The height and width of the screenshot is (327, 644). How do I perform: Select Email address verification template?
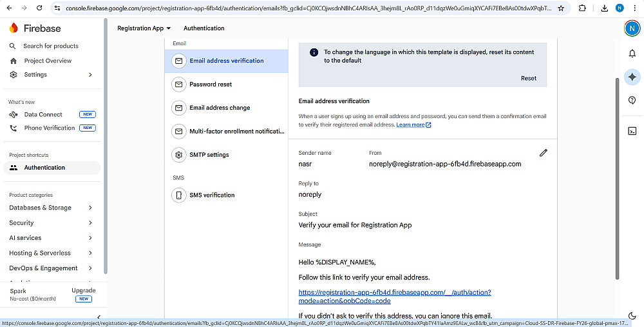pyautogui.click(x=226, y=61)
